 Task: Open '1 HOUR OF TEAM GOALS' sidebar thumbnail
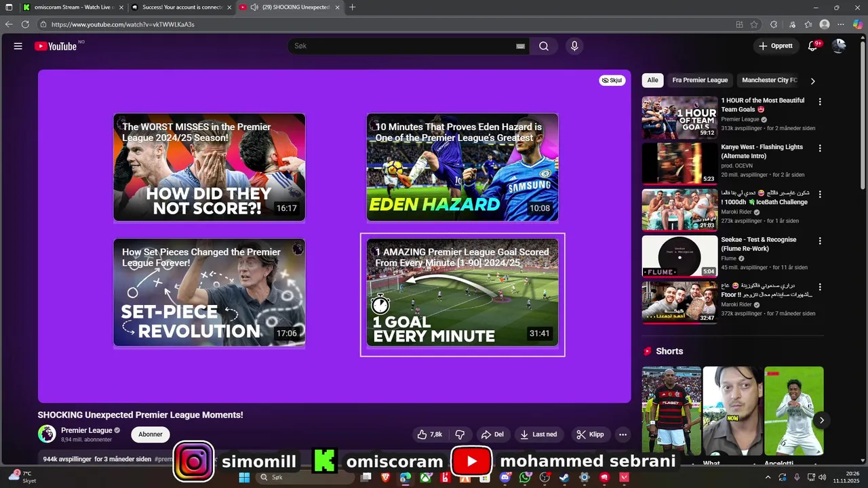[x=679, y=117]
